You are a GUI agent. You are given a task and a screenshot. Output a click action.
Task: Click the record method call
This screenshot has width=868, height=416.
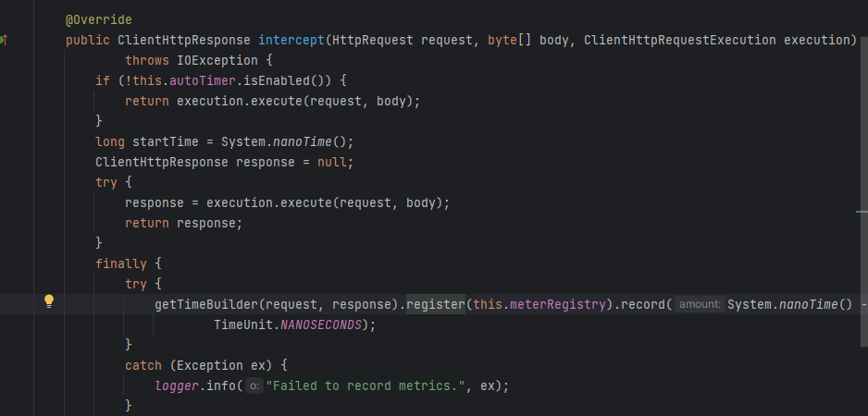643,304
